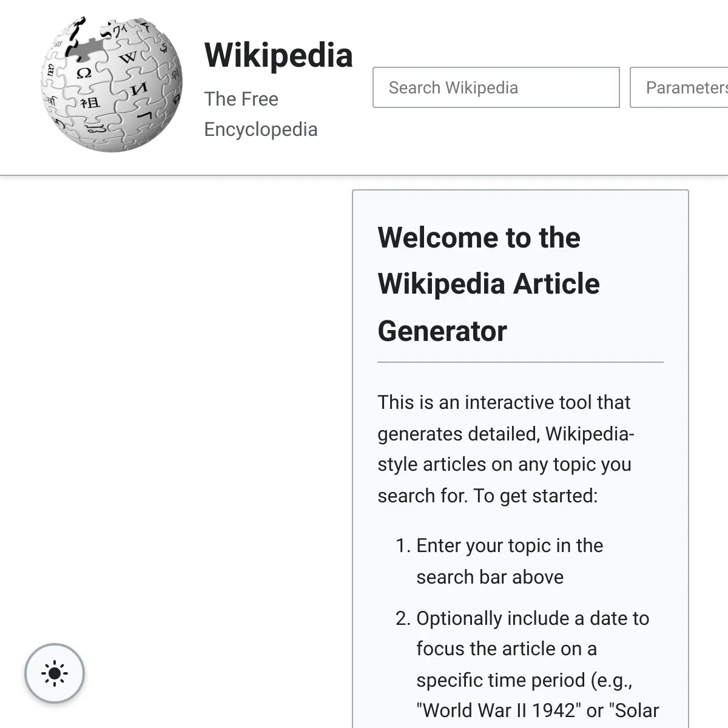Toggle the sun theme button
Image resolution: width=728 pixels, height=728 pixels.
[x=55, y=673]
